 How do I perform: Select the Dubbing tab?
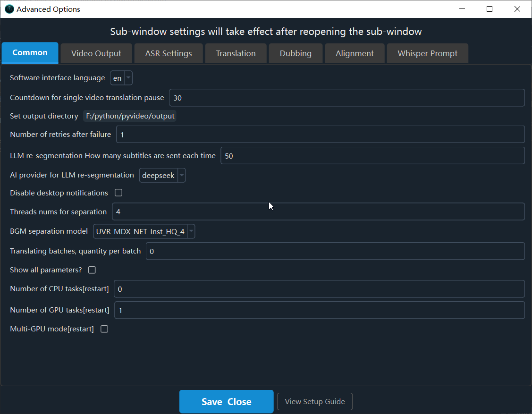click(296, 53)
